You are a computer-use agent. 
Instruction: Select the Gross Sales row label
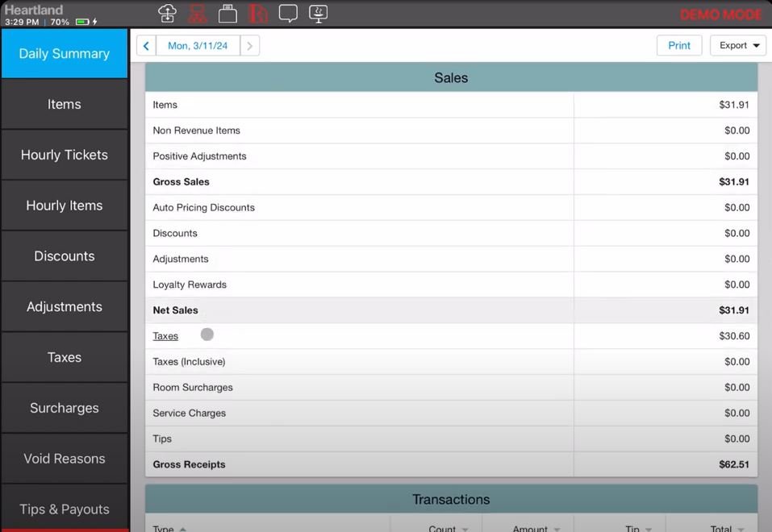tap(181, 181)
